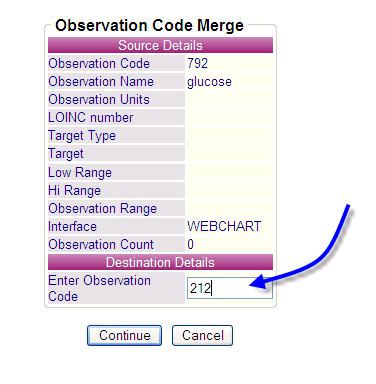The width and height of the screenshot is (376, 384).
Task: Select the Target Type label
Action: click(82, 136)
